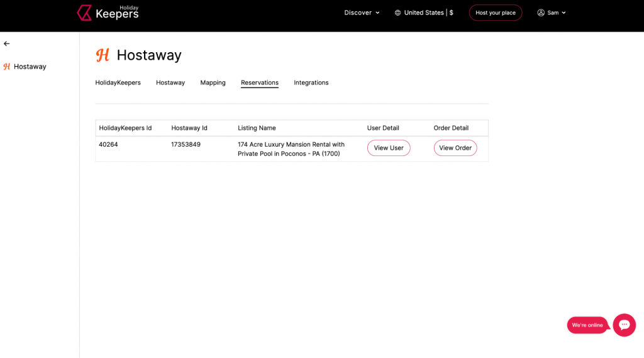Click the Order Detail column header
Viewport: 644px width, 358px height.
click(x=451, y=128)
